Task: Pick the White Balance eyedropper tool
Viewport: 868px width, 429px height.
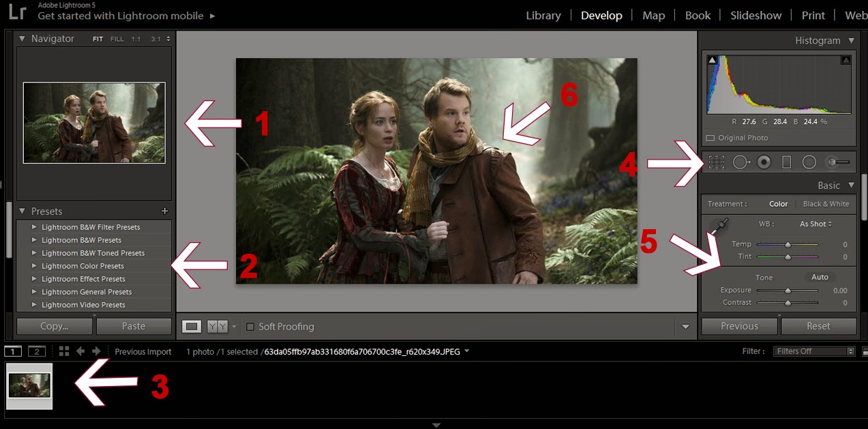Action: 719,226
